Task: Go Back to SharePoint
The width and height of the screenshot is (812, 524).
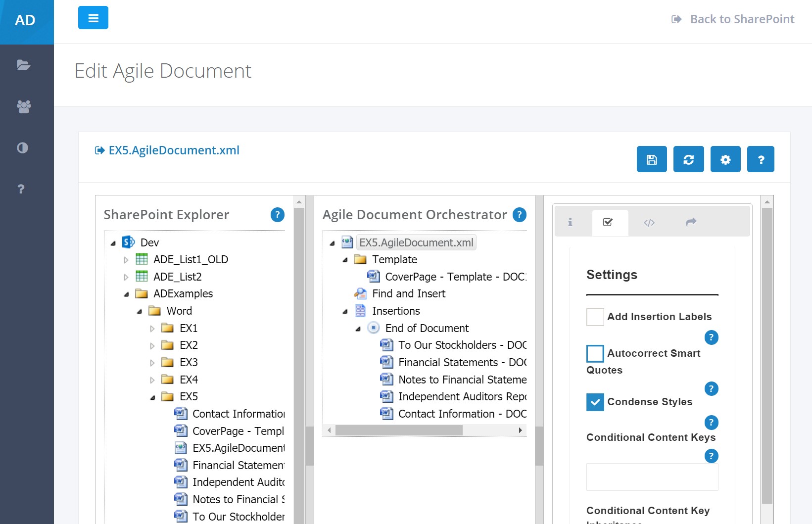Action: pyautogui.click(x=732, y=19)
